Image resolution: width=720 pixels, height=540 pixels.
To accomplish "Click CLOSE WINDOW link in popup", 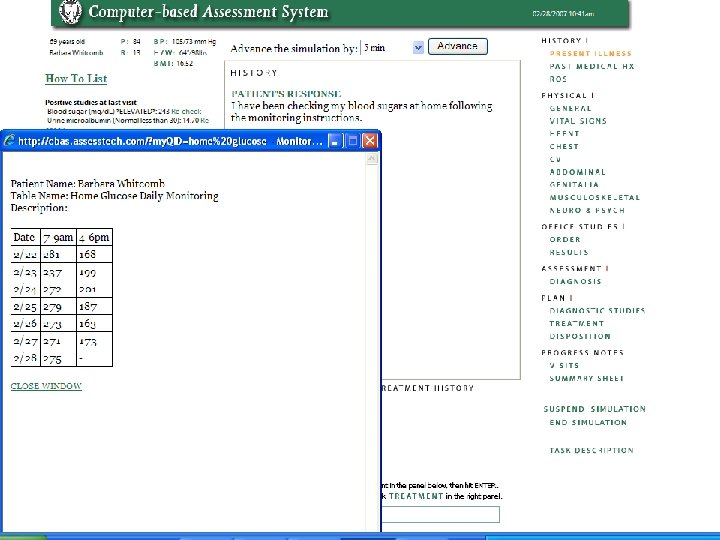I will (x=46, y=386).
